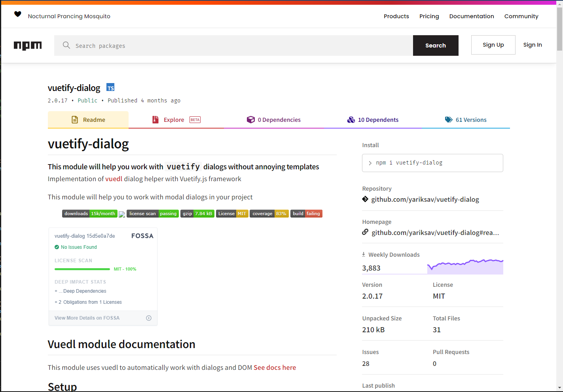
Task: Click the downloads 15k/month badge
Action: coord(90,214)
